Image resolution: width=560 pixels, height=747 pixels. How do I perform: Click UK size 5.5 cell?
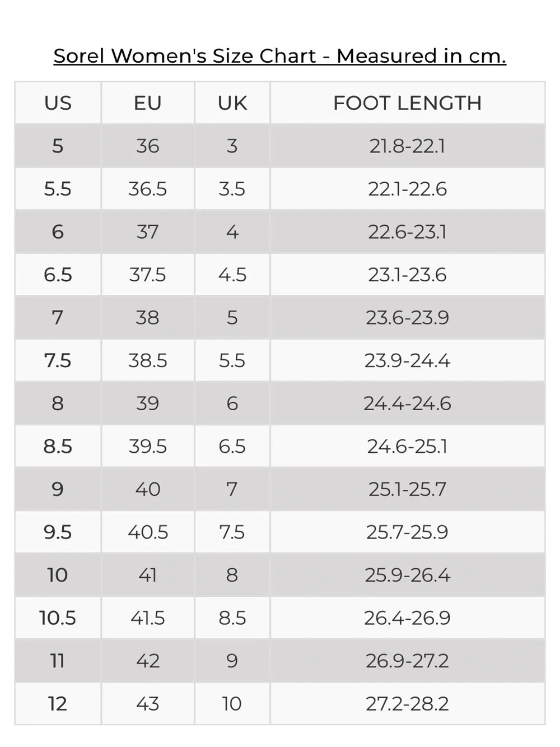click(232, 360)
